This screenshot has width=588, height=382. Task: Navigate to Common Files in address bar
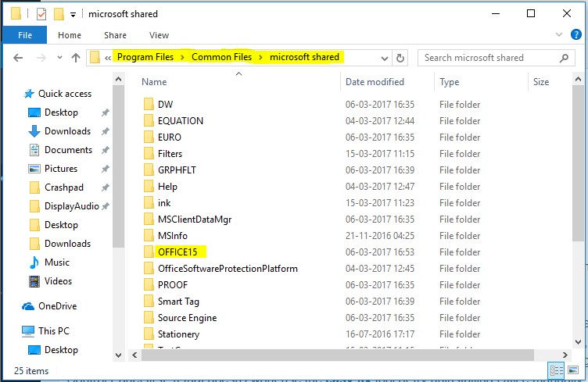tap(221, 57)
